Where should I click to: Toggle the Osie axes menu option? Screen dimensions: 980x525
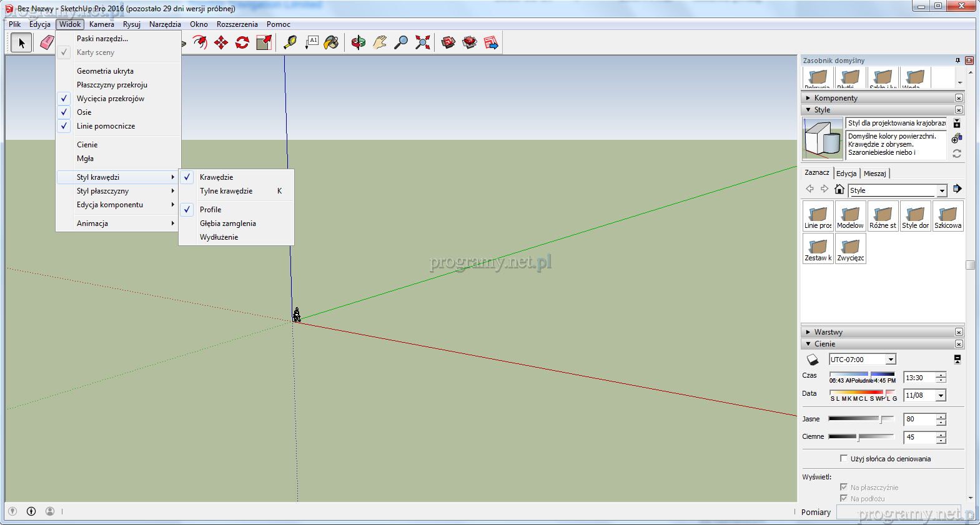pos(84,112)
